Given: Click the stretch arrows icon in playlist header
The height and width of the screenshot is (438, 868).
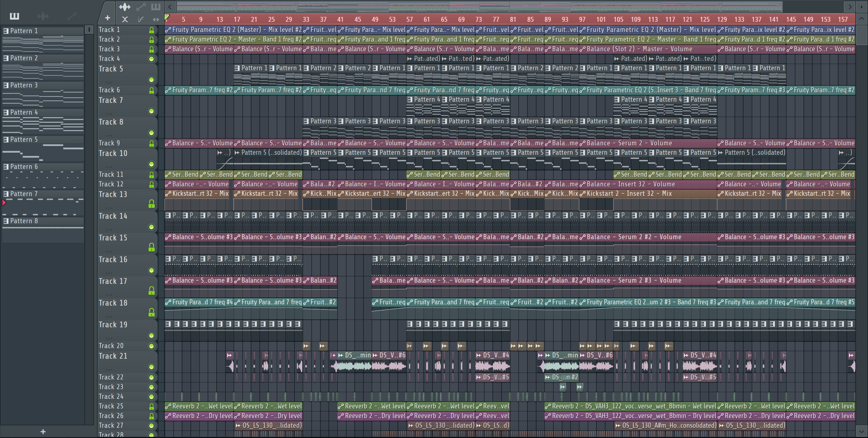Looking at the screenshot, I should [x=156, y=19].
